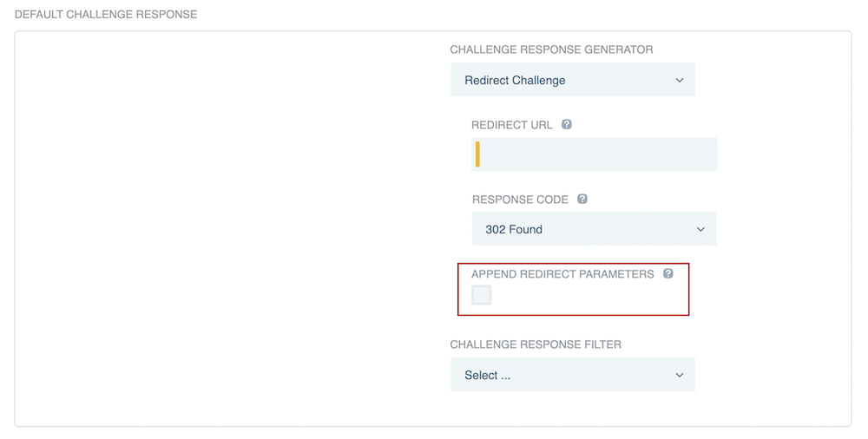Open the Challenge Response Generator dropdown
Image resolution: width=868 pixels, height=439 pixels.
(x=573, y=81)
